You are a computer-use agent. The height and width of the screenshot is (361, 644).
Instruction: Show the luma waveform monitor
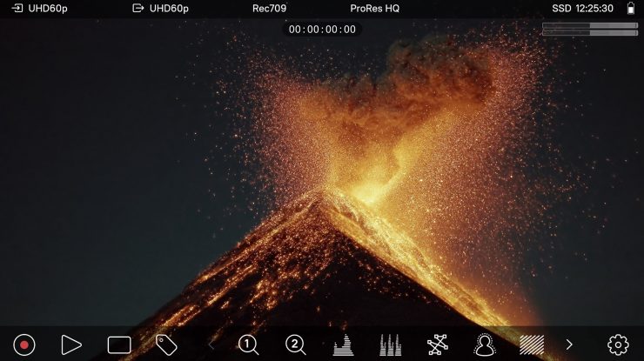click(x=345, y=344)
